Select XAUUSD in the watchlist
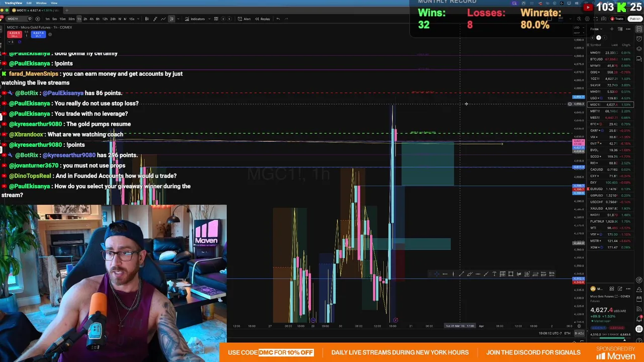 610,209
